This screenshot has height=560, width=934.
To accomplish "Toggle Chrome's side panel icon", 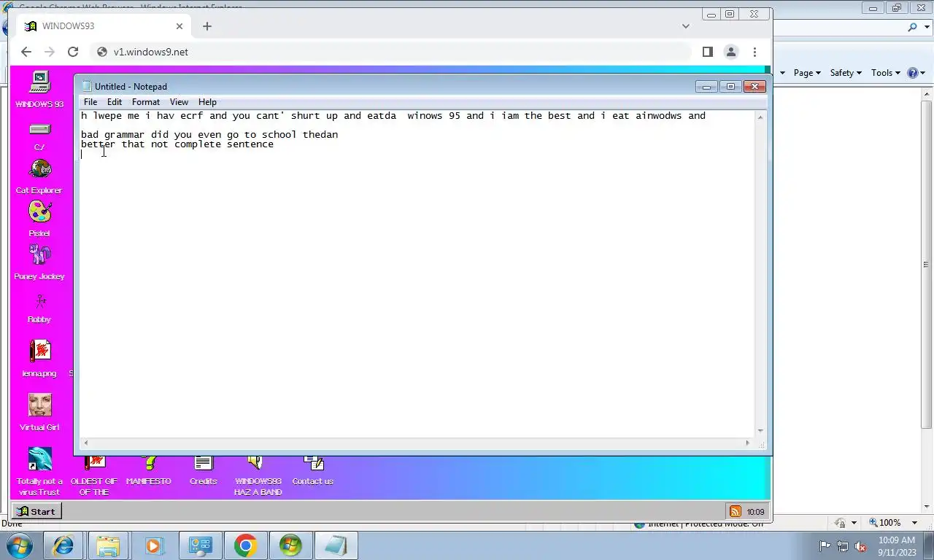I will (x=707, y=52).
